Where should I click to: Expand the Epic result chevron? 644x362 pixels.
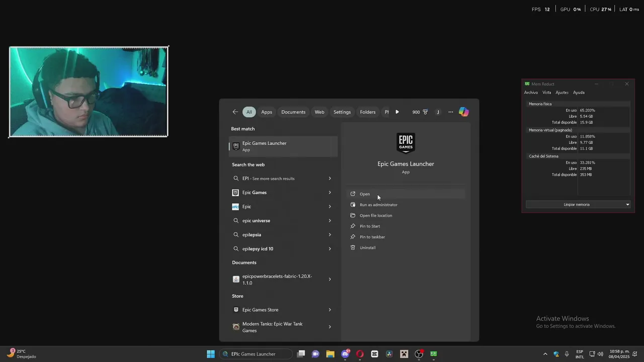tap(330, 207)
